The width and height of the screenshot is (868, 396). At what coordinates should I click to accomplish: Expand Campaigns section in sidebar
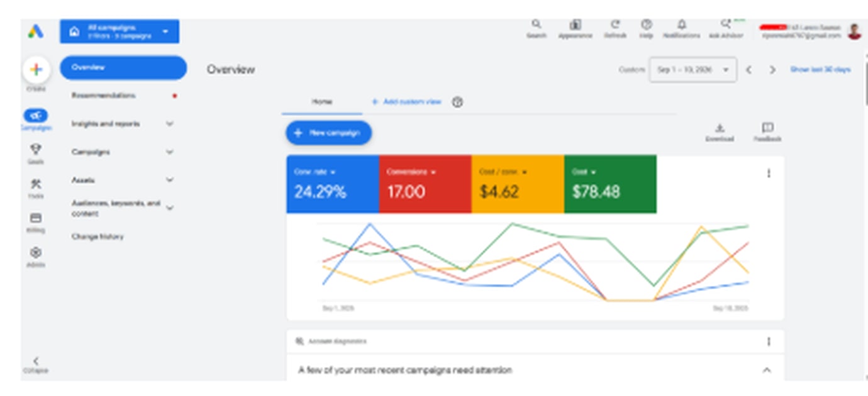[x=169, y=151]
